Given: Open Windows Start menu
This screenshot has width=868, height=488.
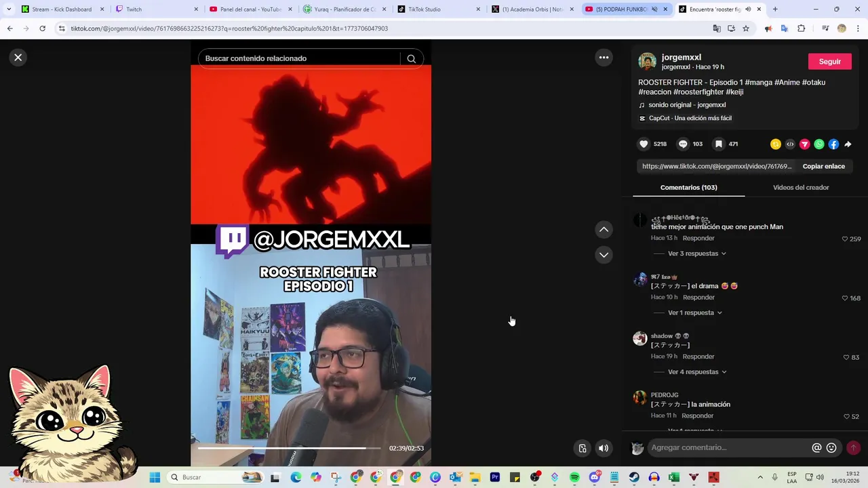Looking at the screenshot, I should pyautogui.click(x=155, y=477).
